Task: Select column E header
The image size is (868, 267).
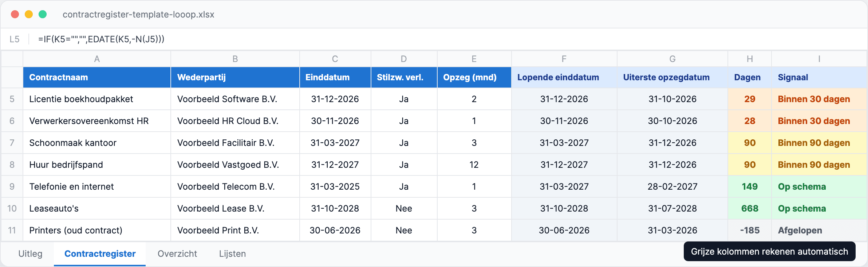Action: pyautogui.click(x=474, y=59)
